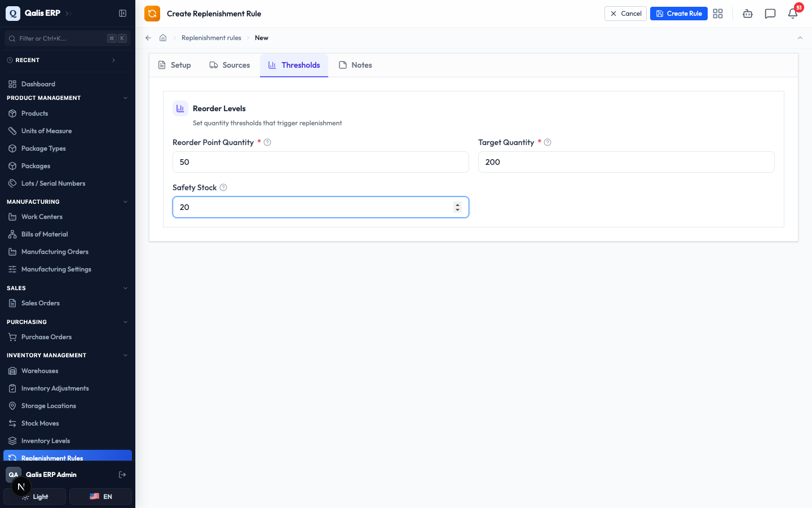This screenshot has width=812, height=508.
Task: Open Warehouses page
Action: point(68,371)
